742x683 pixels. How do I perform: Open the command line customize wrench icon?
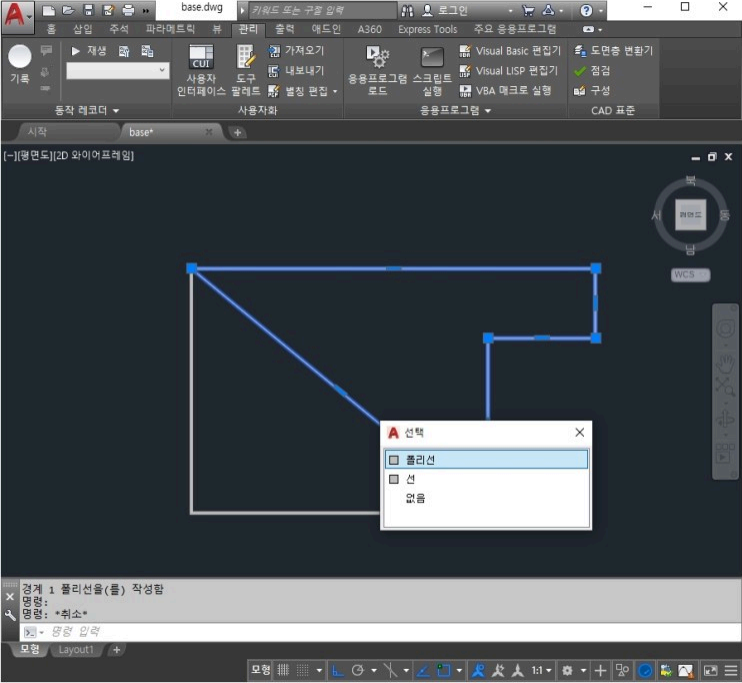10,614
